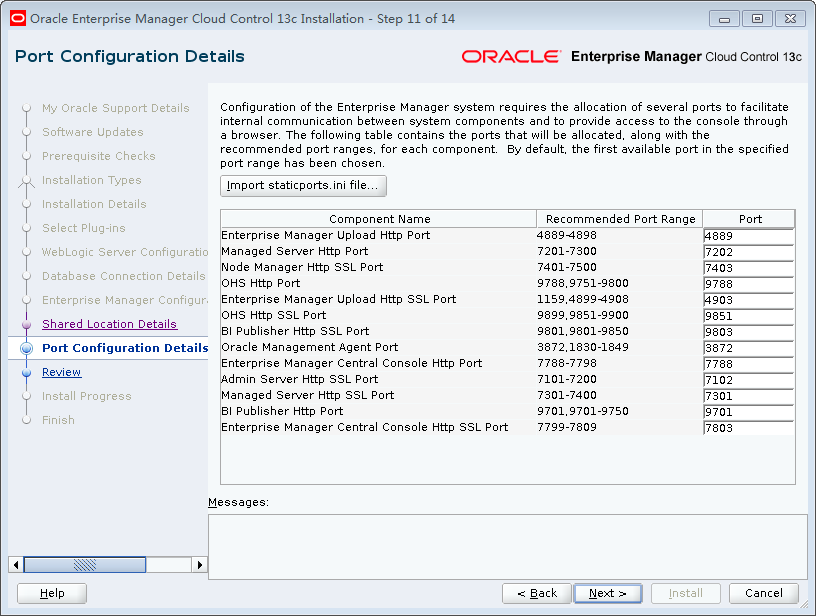Image resolution: width=816 pixels, height=616 pixels.
Task: Click the Oracle logo in the header
Action: click(x=512, y=57)
